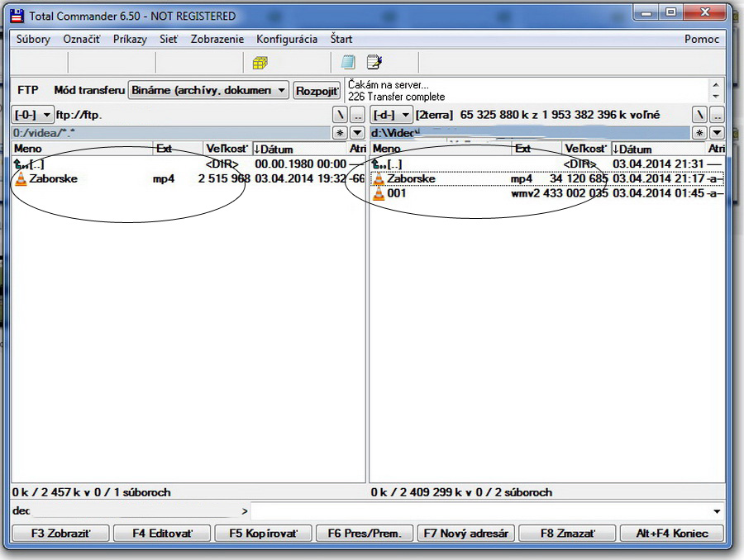Click the blue notepad toolbar icon
The height and width of the screenshot is (560, 744).
348,62
